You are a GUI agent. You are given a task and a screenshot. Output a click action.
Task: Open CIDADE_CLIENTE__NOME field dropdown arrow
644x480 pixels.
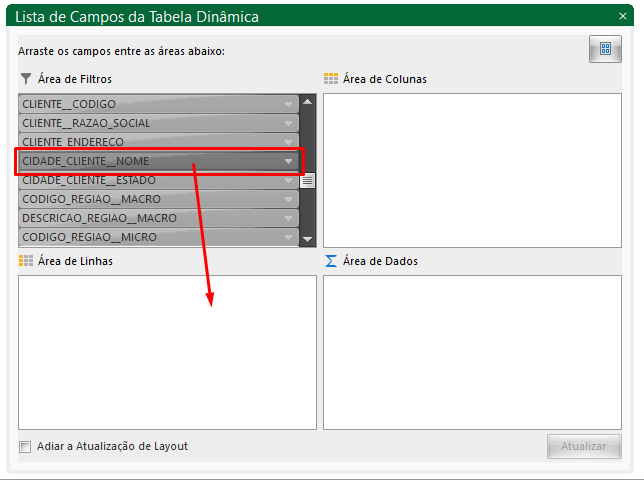[288, 161]
